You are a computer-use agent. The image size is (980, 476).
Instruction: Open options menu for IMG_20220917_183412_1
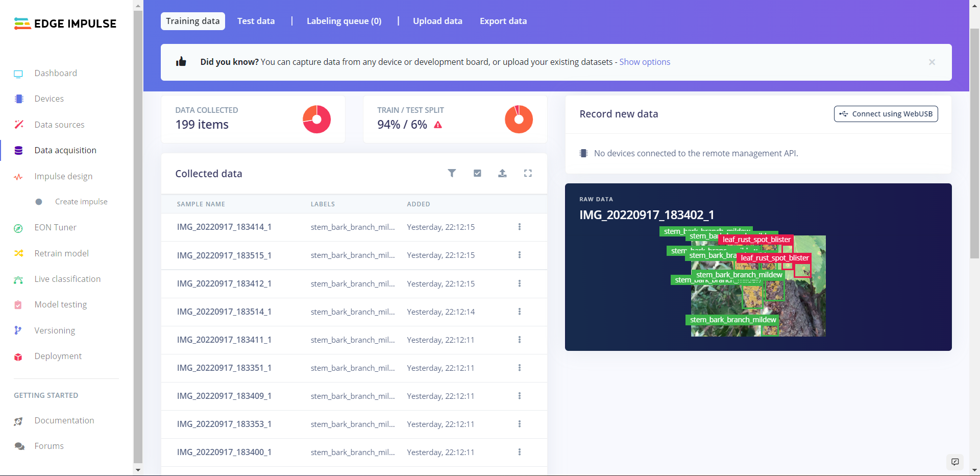click(520, 283)
